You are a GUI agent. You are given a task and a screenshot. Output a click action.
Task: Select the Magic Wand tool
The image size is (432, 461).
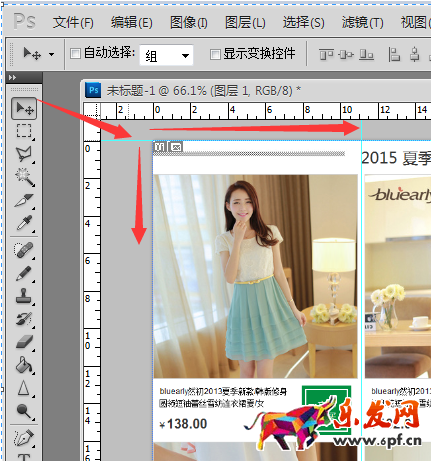pyautogui.click(x=24, y=177)
